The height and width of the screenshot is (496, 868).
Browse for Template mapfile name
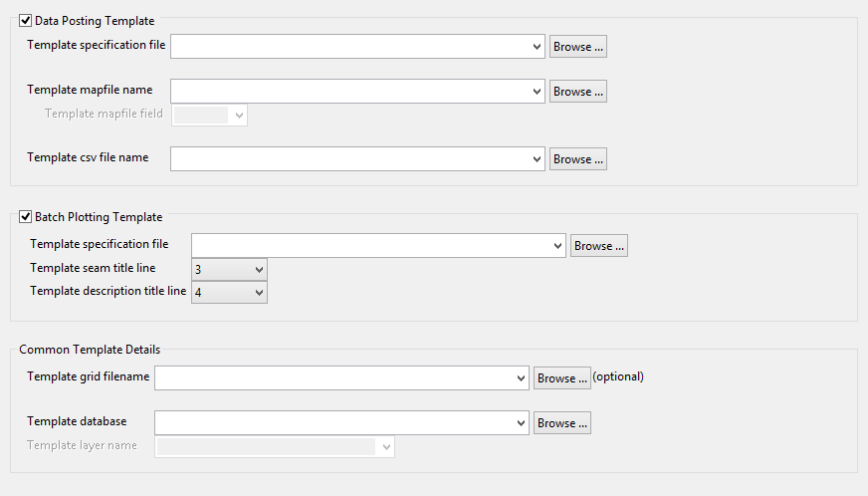pyautogui.click(x=577, y=92)
